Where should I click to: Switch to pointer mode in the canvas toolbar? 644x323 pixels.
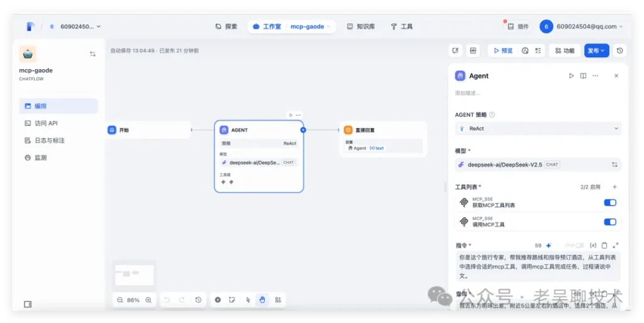(248, 300)
